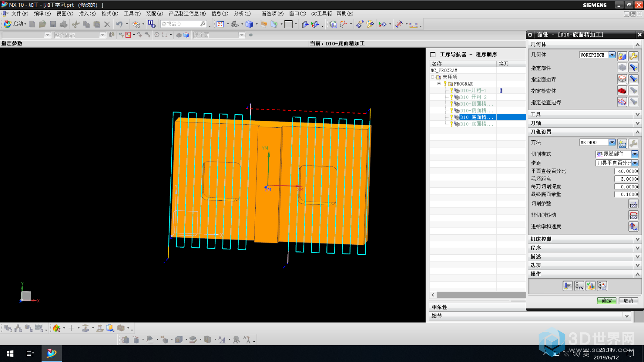The image size is (644, 362).
Task: Open the Method (方法) METHOD dropdown
Action: (612, 142)
